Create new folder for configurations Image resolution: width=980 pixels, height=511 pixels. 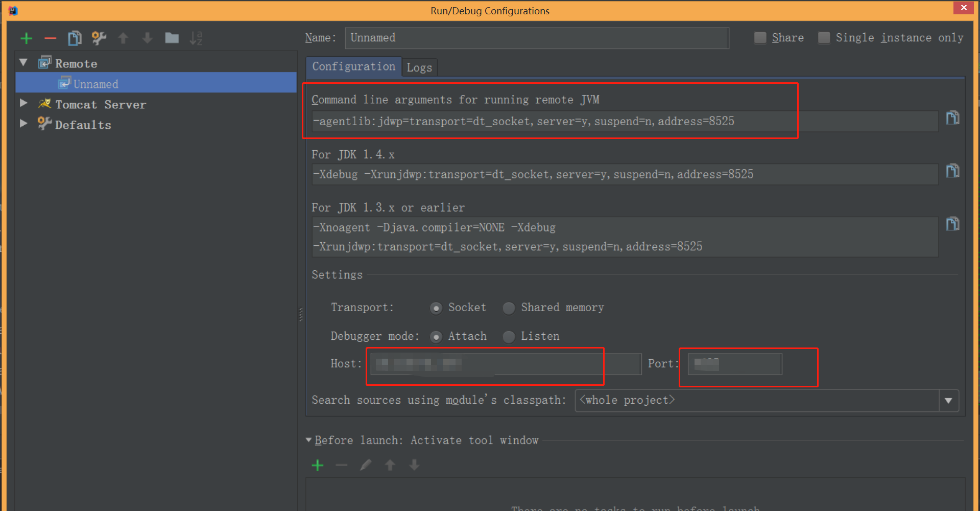pyautogui.click(x=172, y=38)
